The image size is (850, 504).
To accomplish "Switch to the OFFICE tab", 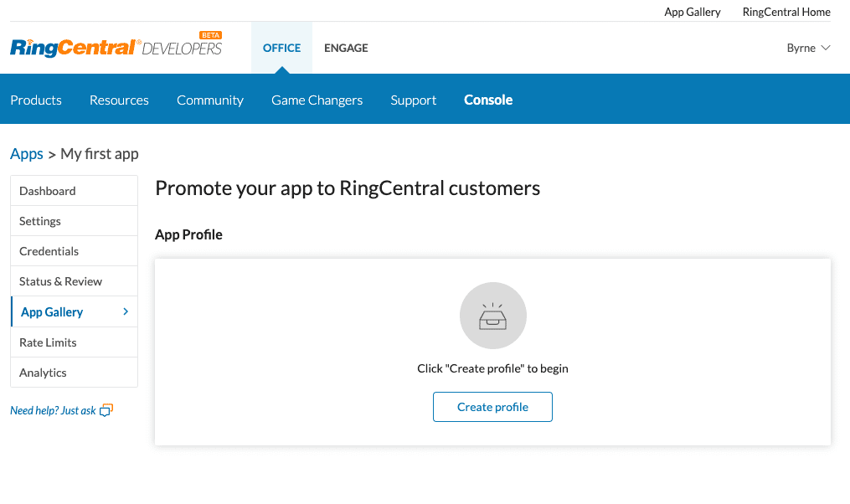I will tap(281, 48).
